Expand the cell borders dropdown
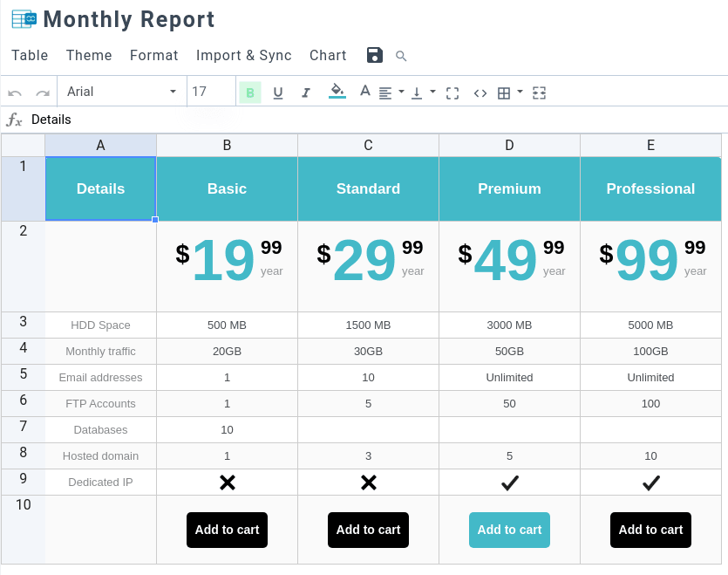The image size is (728, 575). coord(520,92)
